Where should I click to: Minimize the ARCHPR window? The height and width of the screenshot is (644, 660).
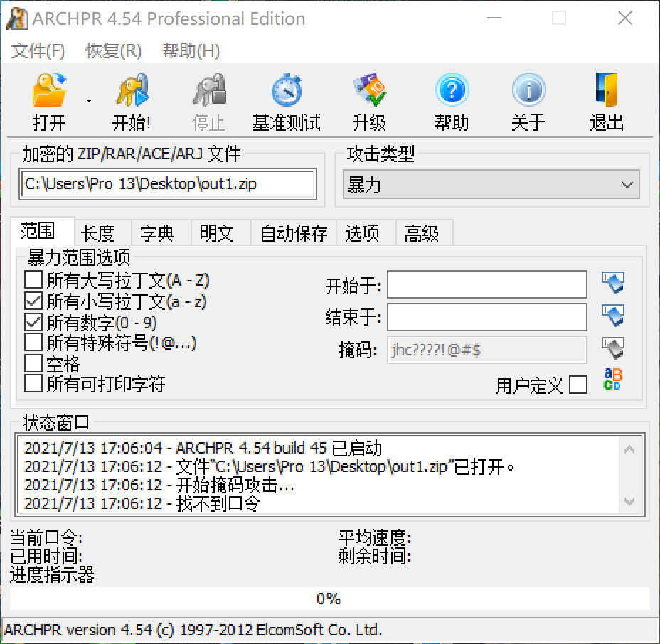(x=494, y=18)
